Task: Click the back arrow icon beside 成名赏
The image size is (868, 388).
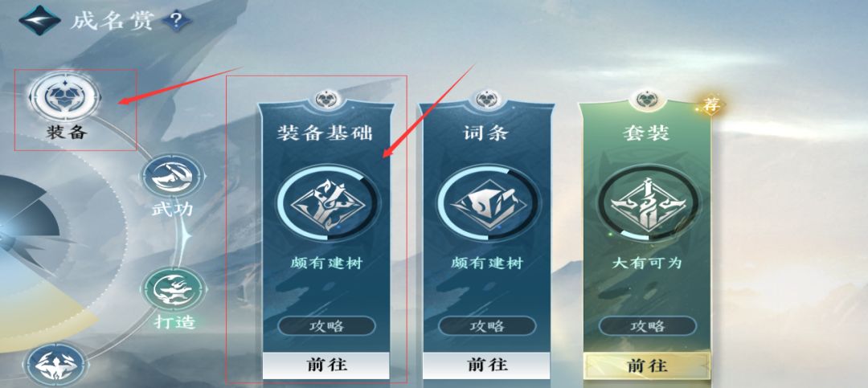Action: (x=40, y=20)
